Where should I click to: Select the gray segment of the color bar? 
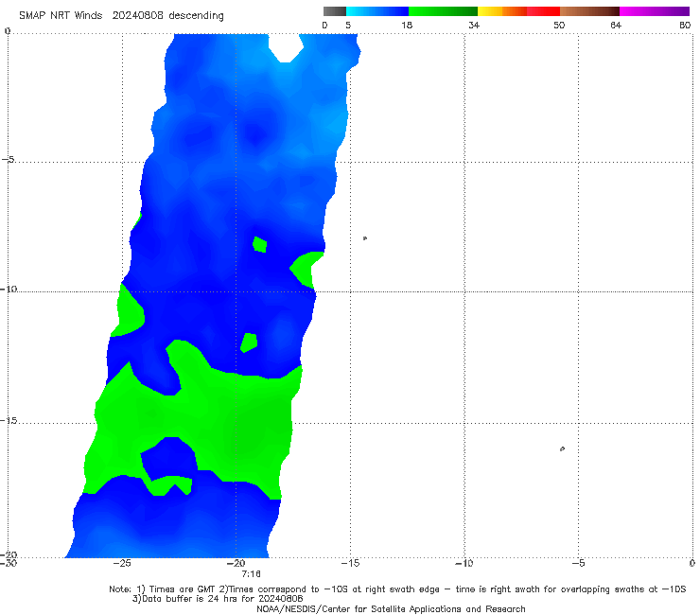pos(334,11)
